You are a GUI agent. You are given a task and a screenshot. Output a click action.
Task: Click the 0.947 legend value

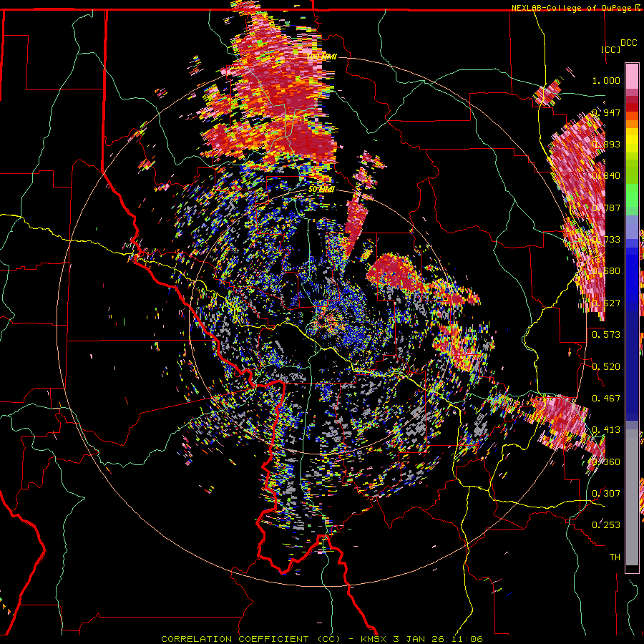click(606, 112)
